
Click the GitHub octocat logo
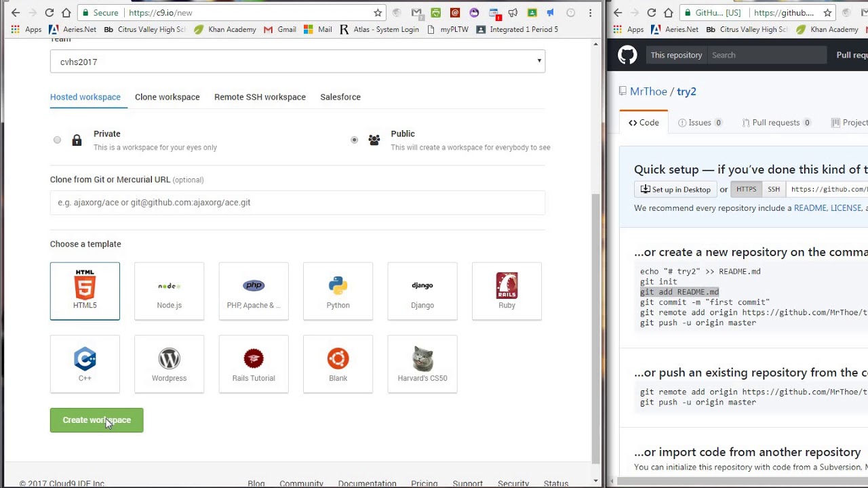pos(627,55)
